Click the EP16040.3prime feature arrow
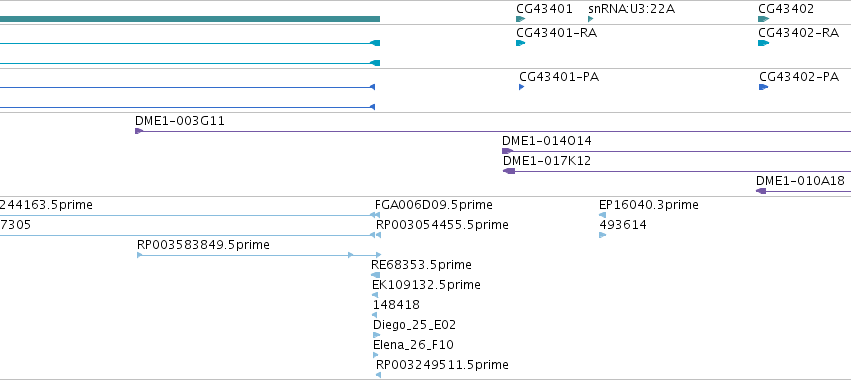 tap(602, 215)
